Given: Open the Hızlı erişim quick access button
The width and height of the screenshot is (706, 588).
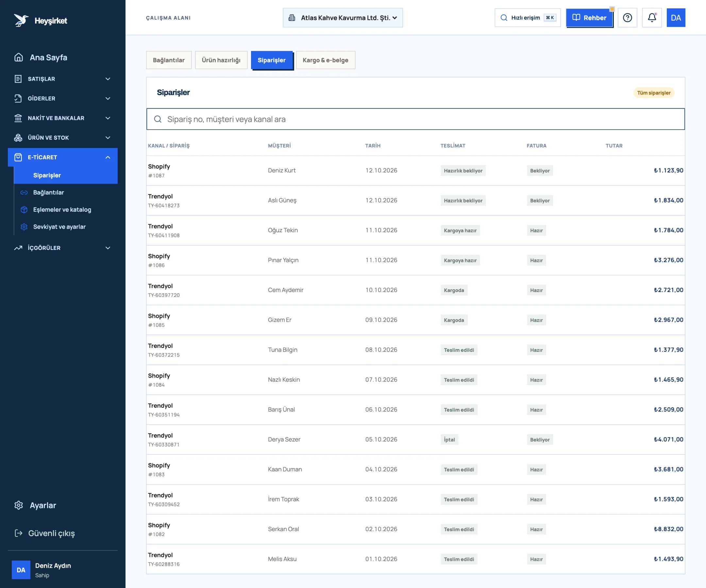Looking at the screenshot, I should click(528, 18).
